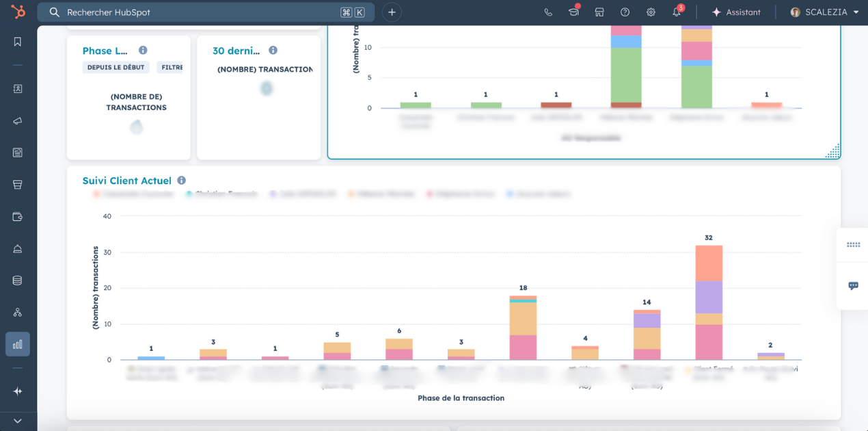This screenshot has height=431, width=868.
Task: Click the Phase de la transaction axis title
Action: click(x=461, y=398)
